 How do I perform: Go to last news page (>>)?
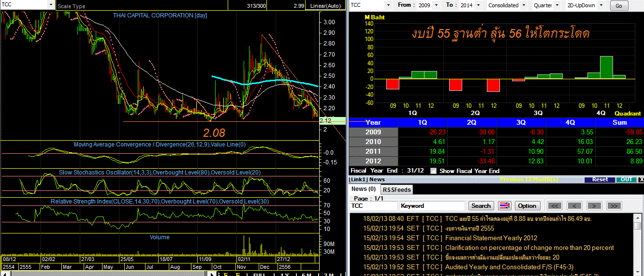[x=614, y=205]
